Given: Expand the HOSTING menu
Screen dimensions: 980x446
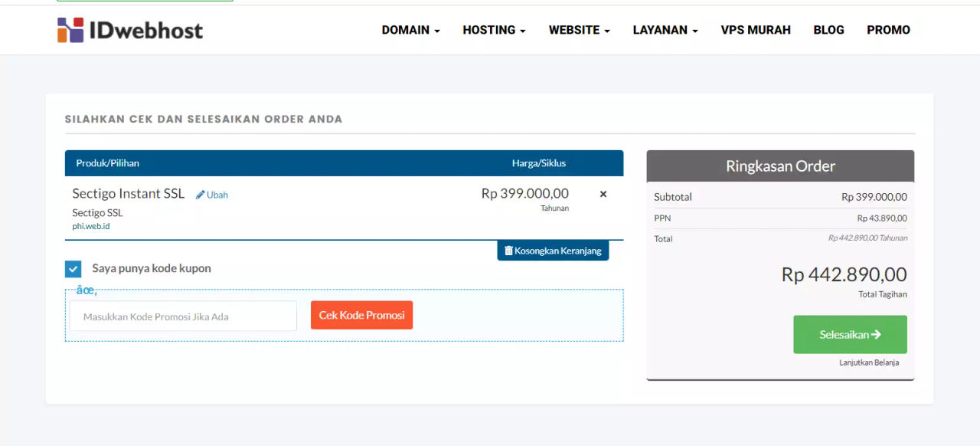Looking at the screenshot, I should pos(494,30).
